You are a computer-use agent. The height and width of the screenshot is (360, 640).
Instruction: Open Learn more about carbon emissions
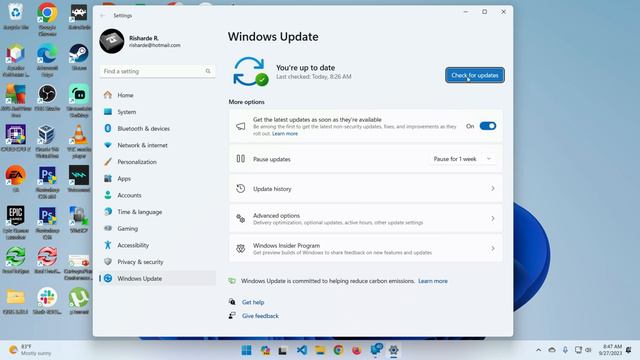(x=433, y=281)
